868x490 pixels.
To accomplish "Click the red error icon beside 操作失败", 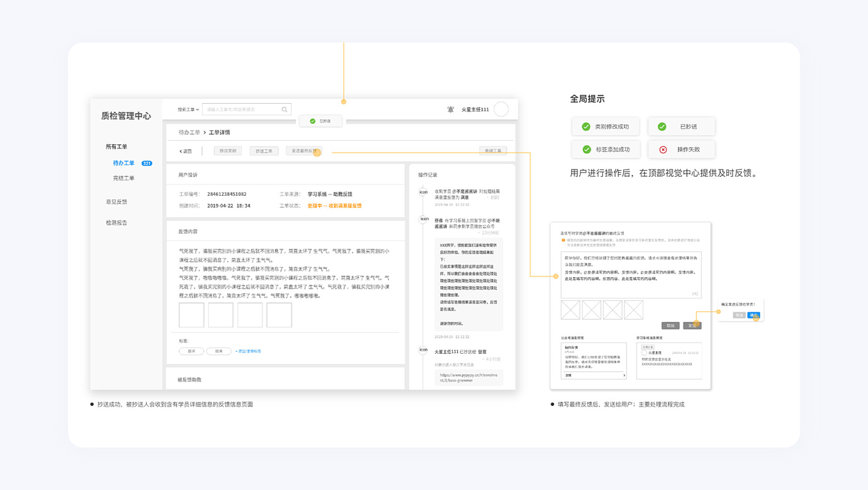I will pos(663,150).
